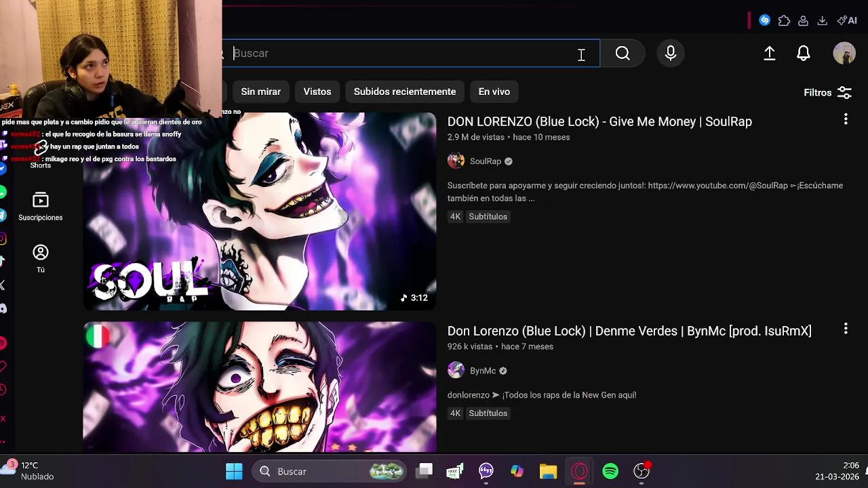
Task: Start voice search with the microphone icon
Action: coord(671,54)
